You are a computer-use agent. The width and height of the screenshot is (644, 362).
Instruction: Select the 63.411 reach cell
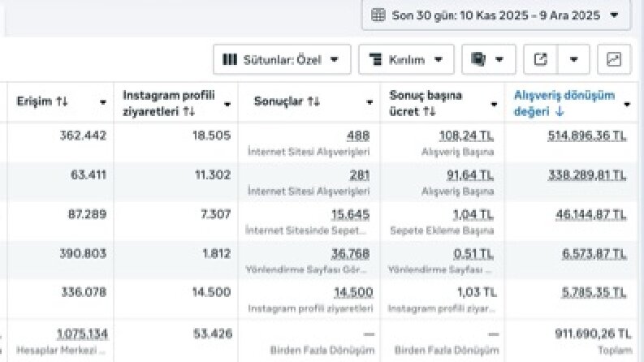pos(89,175)
